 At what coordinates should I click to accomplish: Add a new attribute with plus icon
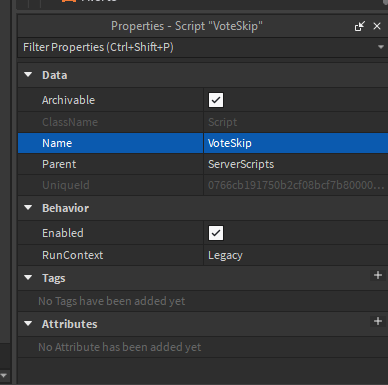pyautogui.click(x=378, y=321)
